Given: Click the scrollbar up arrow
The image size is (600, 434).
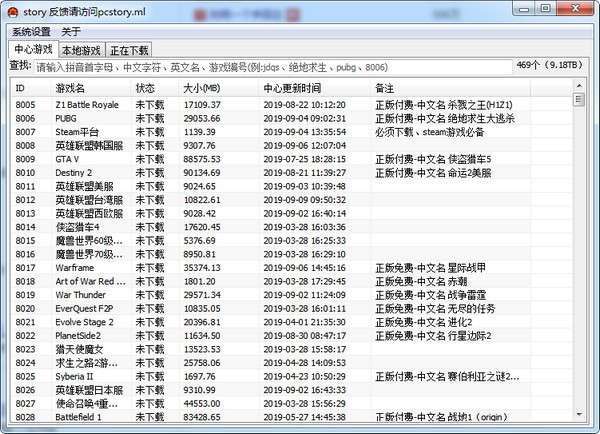Looking at the screenshot, I should tap(579, 86).
